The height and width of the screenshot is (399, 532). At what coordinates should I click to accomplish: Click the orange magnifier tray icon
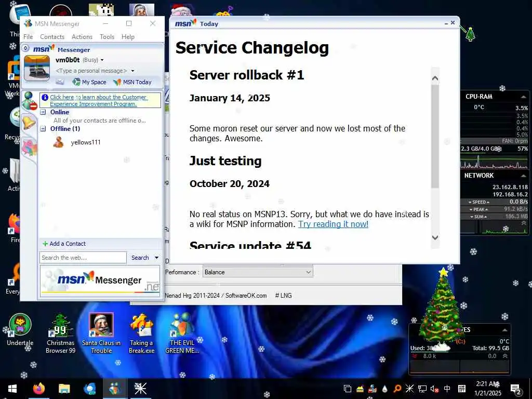(397, 389)
